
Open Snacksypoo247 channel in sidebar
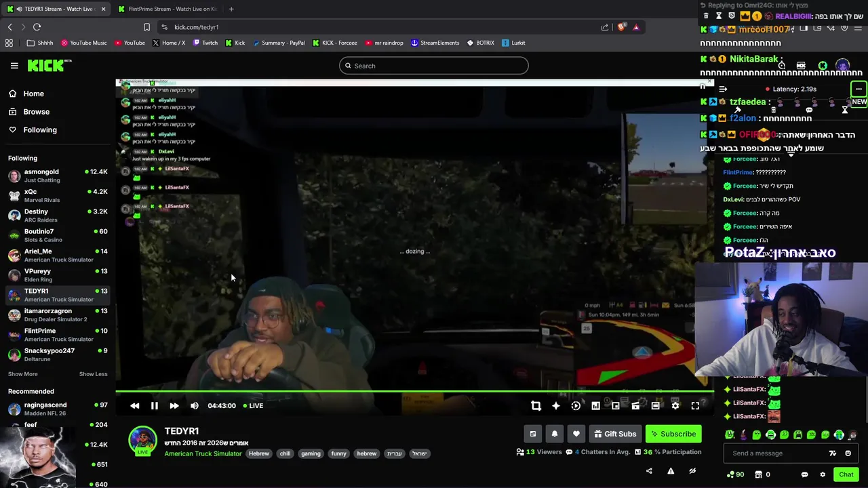[58, 354]
